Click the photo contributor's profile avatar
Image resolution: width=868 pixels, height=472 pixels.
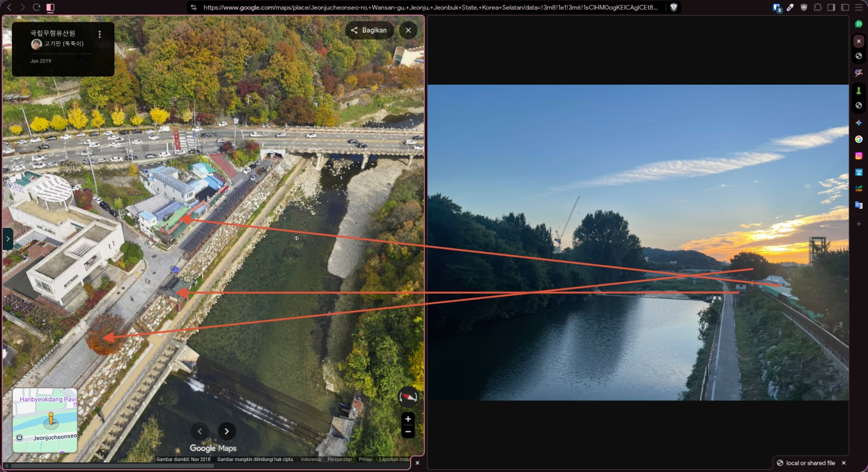36,44
